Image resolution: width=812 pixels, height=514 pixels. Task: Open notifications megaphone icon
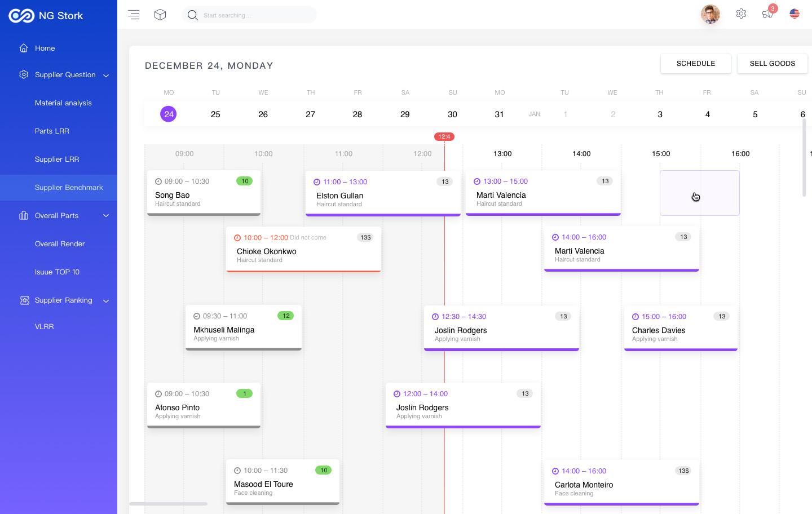pos(767,14)
